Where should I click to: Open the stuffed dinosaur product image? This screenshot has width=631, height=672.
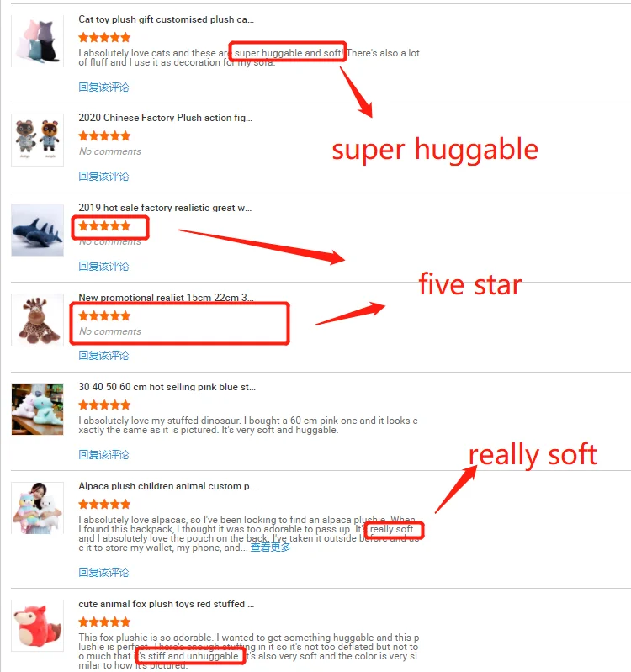click(x=37, y=410)
